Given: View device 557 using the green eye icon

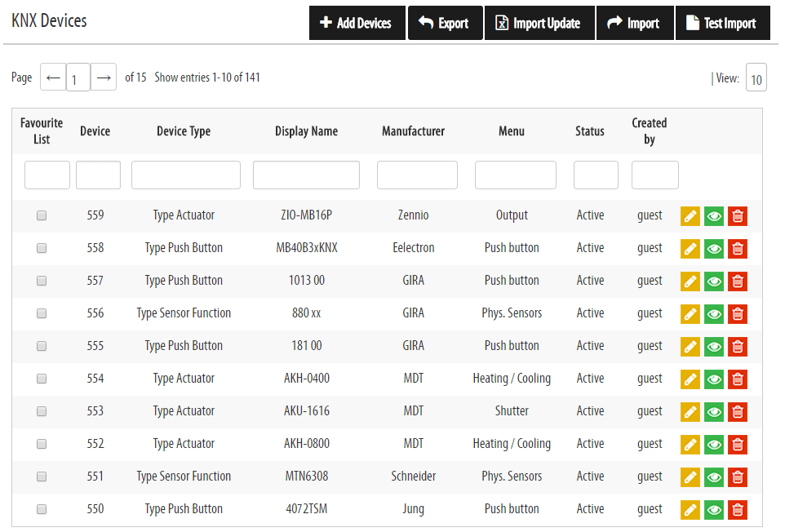Looking at the screenshot, I should point(714,282).
